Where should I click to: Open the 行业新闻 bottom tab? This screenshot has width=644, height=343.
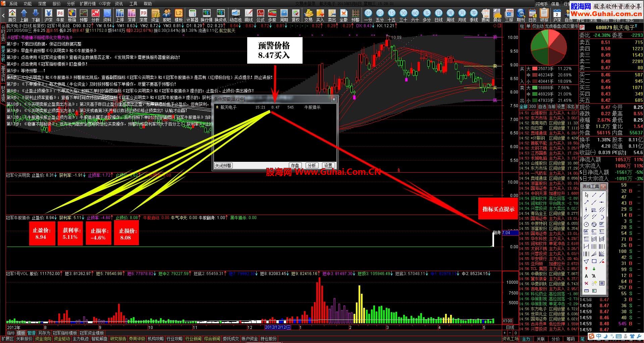[x=194, y=339]
